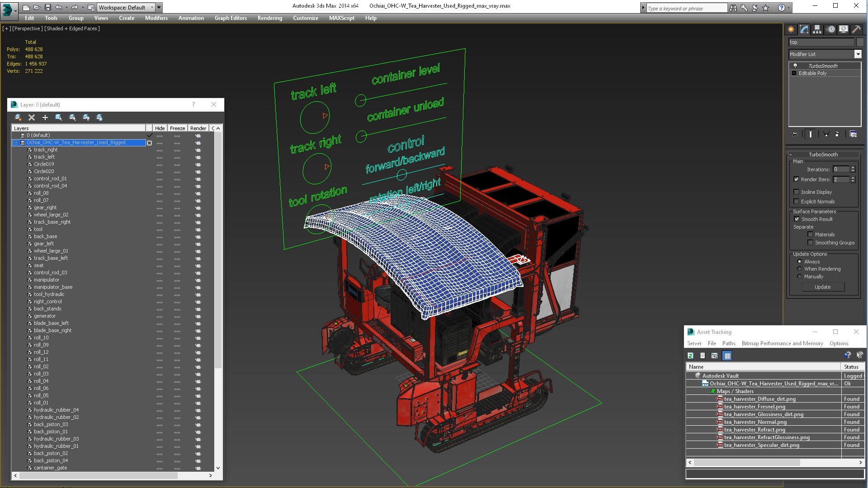The width and height of the screenshot is (868, 488).
Task: Click the Freeze column header in Layer dialog
Action: click(x=178, y=128)
